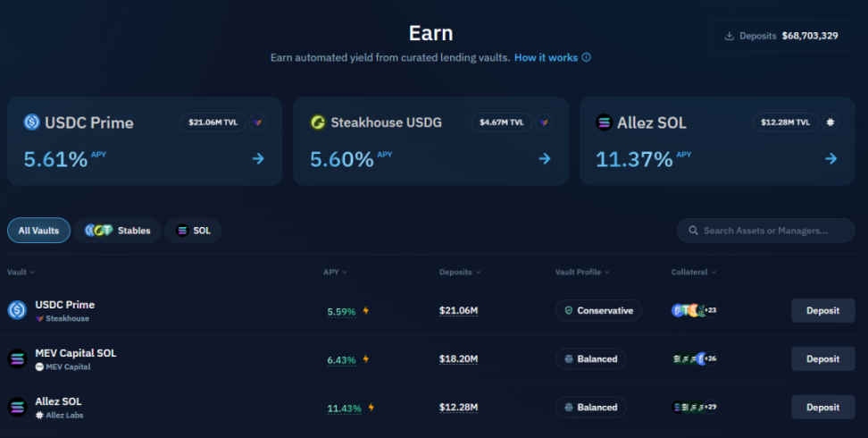This screenshot has height=438, width=868.
Task: Click the Allez Labs manager label
Action: pos(64,416)
